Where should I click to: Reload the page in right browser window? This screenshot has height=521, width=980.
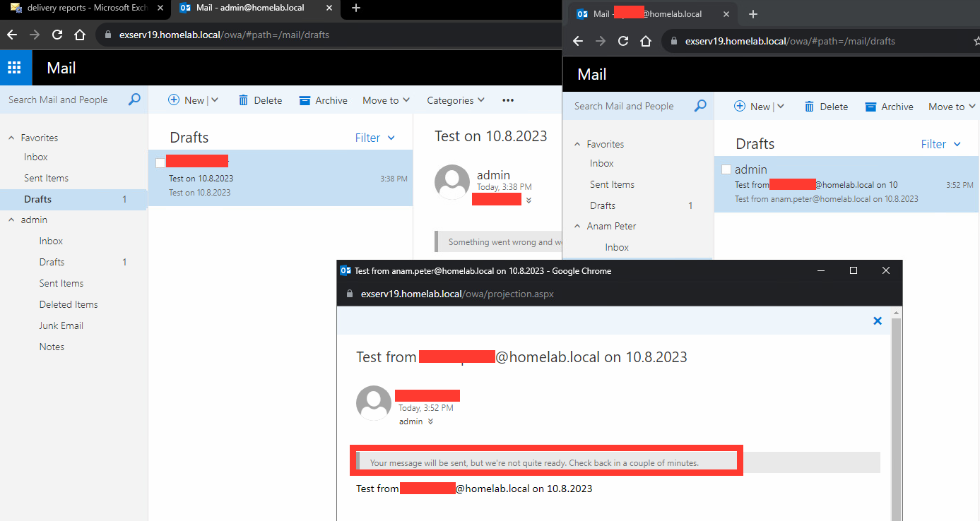(x=623, y=41)
